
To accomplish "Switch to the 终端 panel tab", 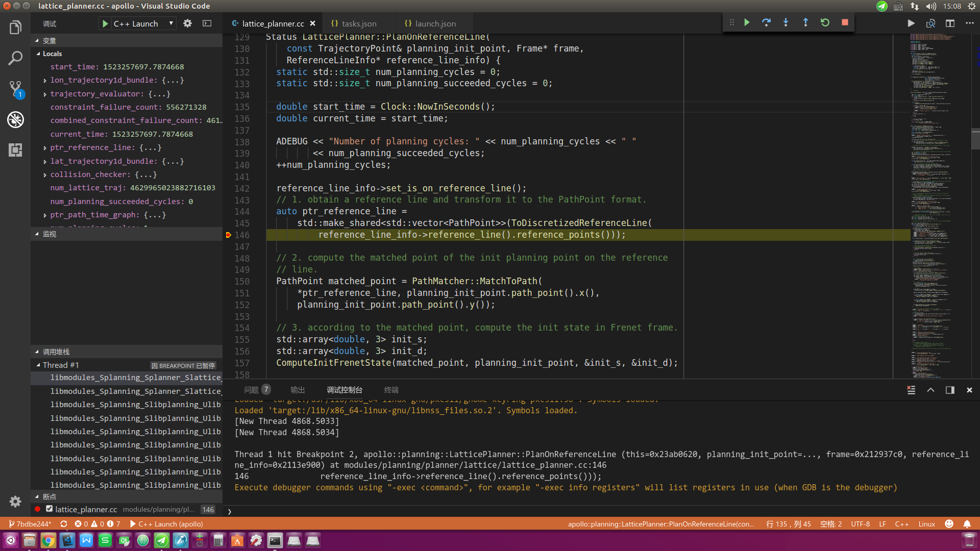I will 391,390.
